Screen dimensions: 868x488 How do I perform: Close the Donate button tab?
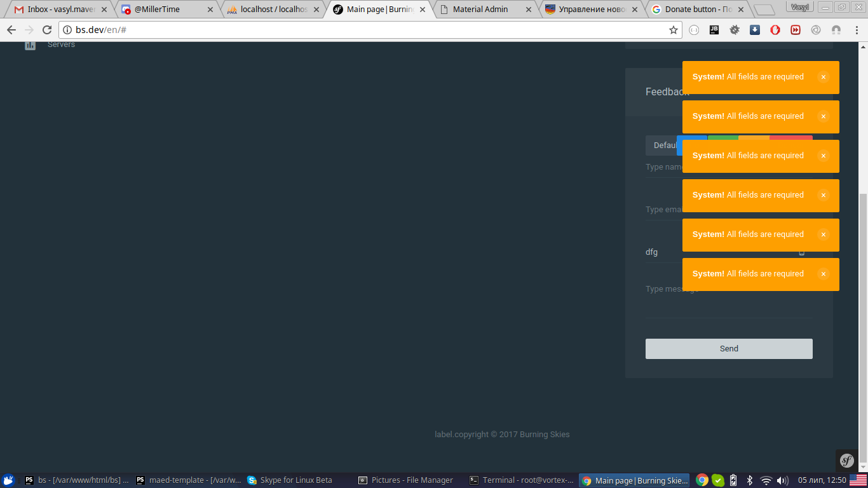click(740, 10)
